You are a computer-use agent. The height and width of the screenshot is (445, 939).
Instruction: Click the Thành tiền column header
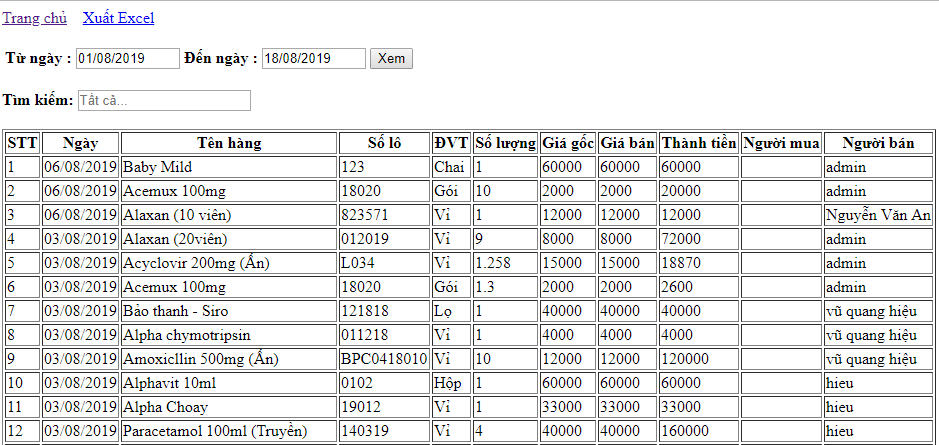click(699, 143)
